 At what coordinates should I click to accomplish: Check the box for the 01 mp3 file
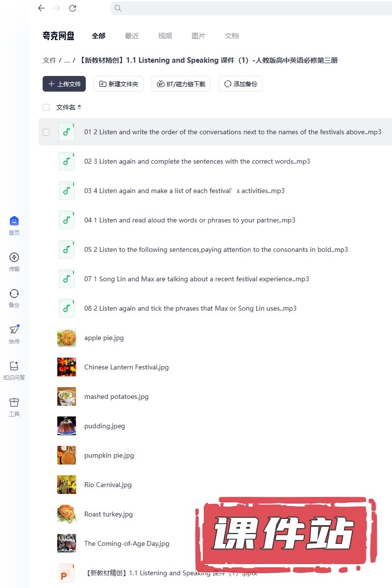(46, 132)
